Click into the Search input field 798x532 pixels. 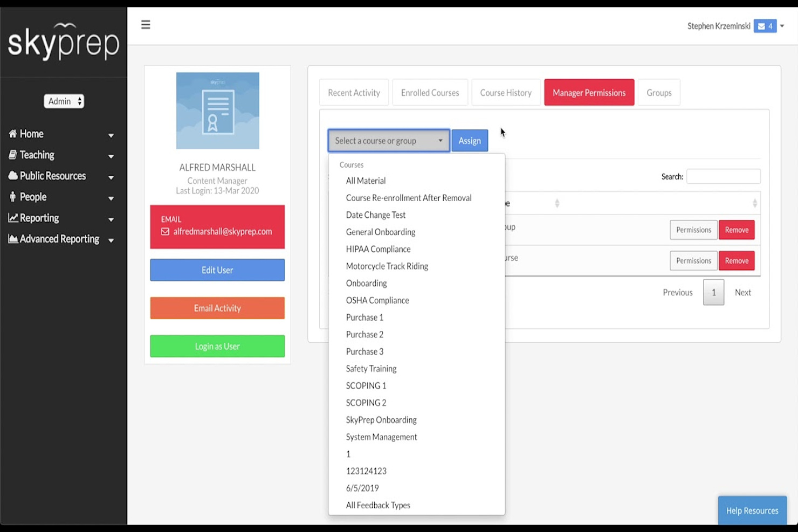click(723, 176)
